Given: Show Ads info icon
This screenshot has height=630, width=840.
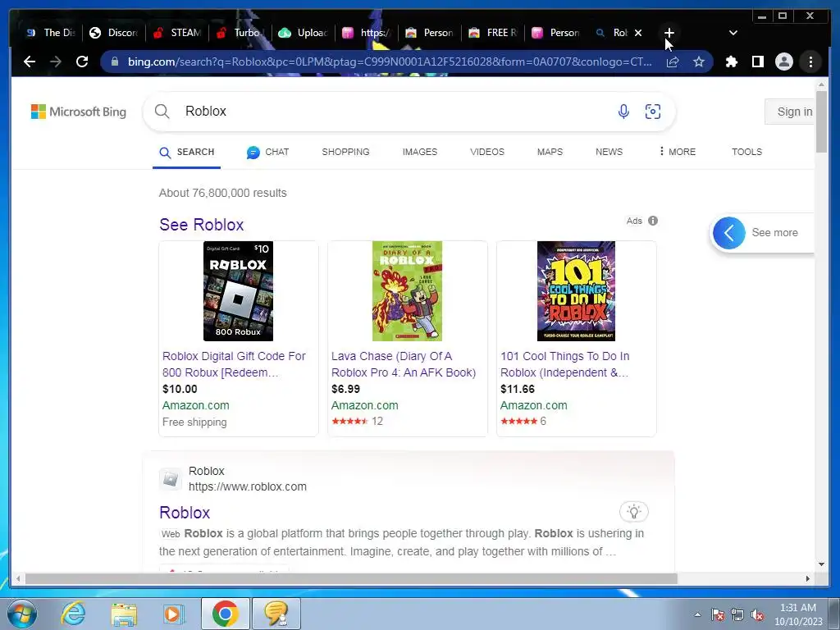Looking at the screenshot, I should coord(652,221).
